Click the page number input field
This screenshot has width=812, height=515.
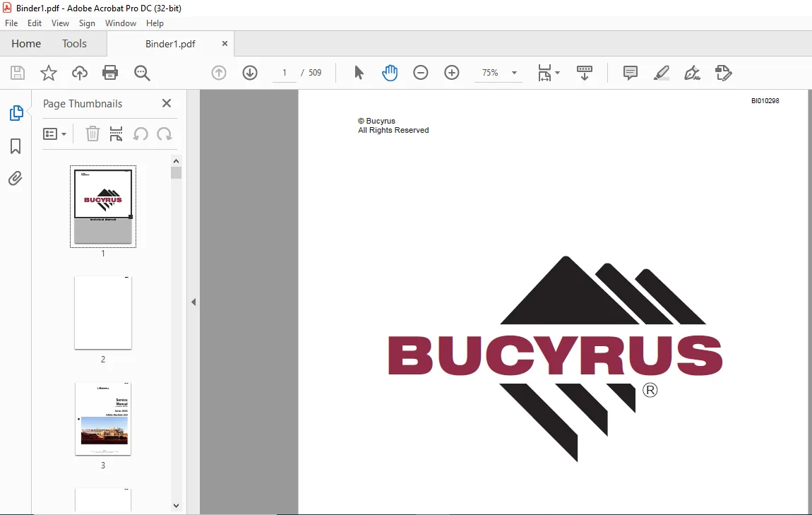285,73
